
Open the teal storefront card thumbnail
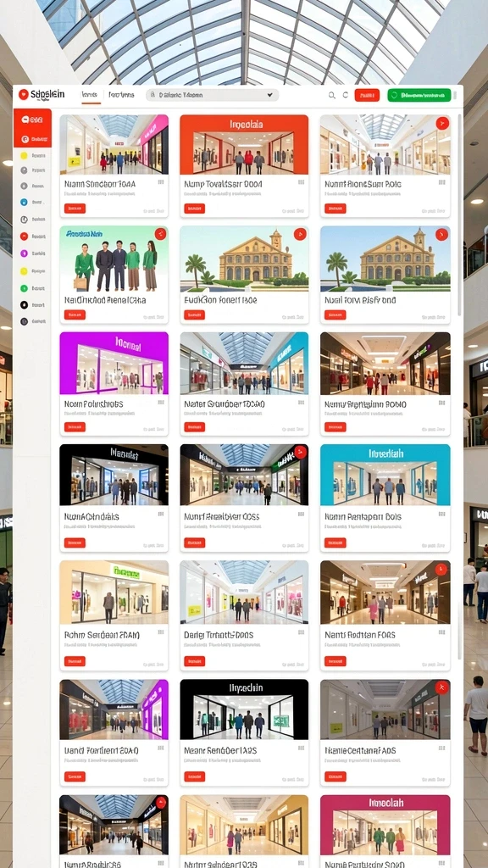[x=385, y=475]
